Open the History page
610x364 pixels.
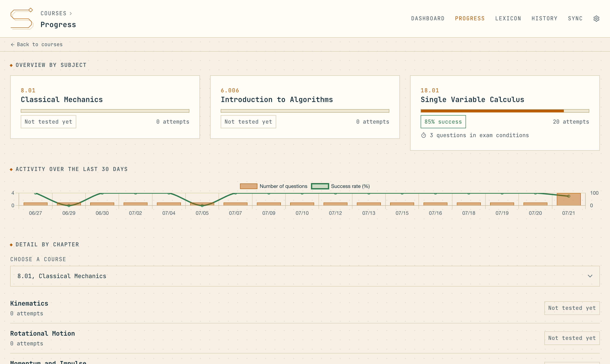coord(544,19)
